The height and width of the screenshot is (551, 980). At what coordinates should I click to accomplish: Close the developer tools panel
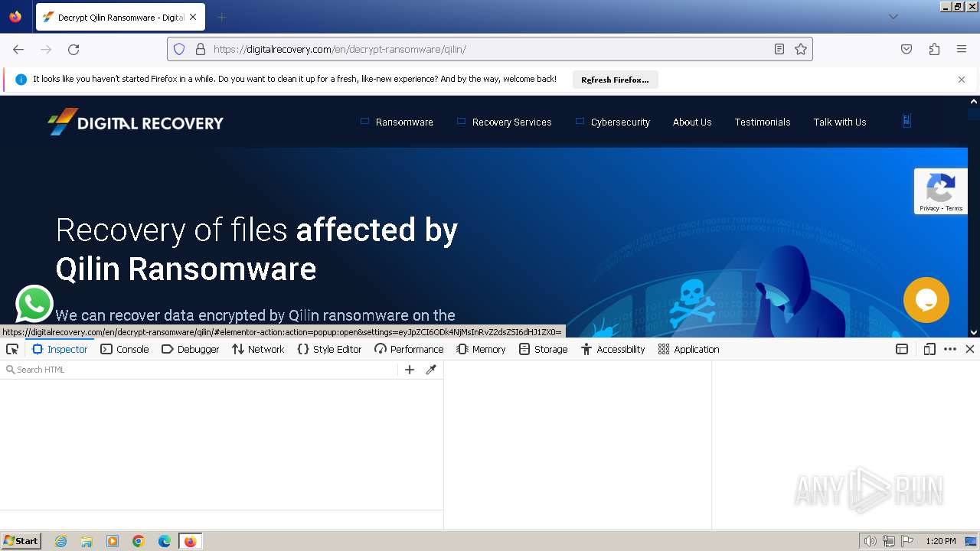pos(970,349)
